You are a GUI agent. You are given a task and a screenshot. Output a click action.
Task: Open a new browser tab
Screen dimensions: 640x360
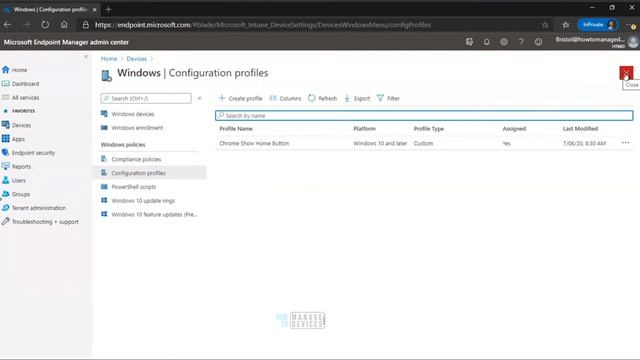108,9
